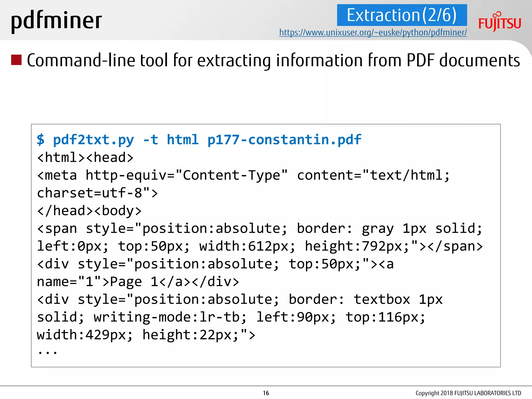
Task: Click the red square bullet marker
Action: click(16, 60)
